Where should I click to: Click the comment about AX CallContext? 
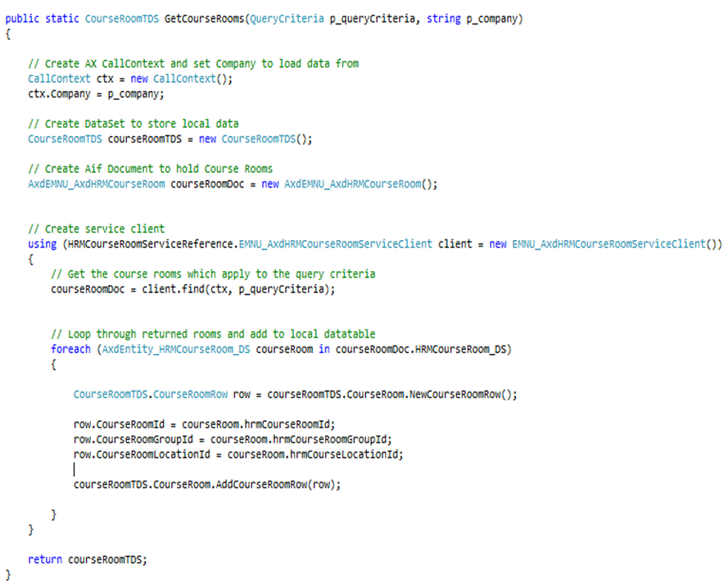click(193, 64)
